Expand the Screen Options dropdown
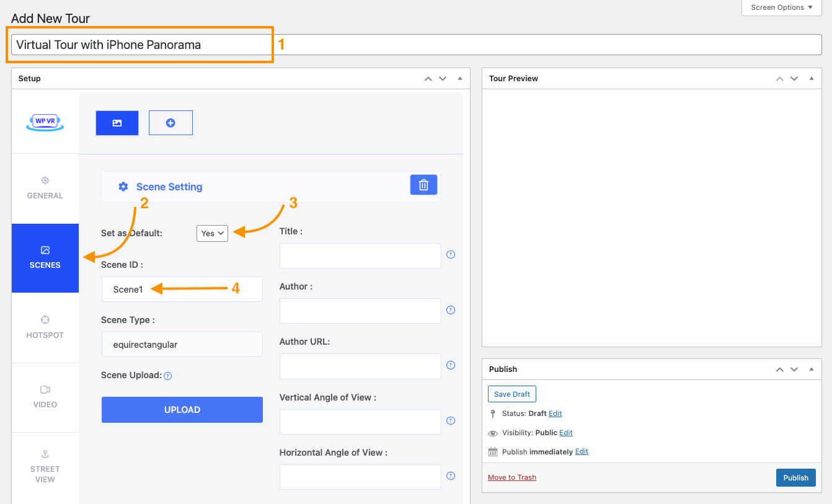 [x=781, y=7]
